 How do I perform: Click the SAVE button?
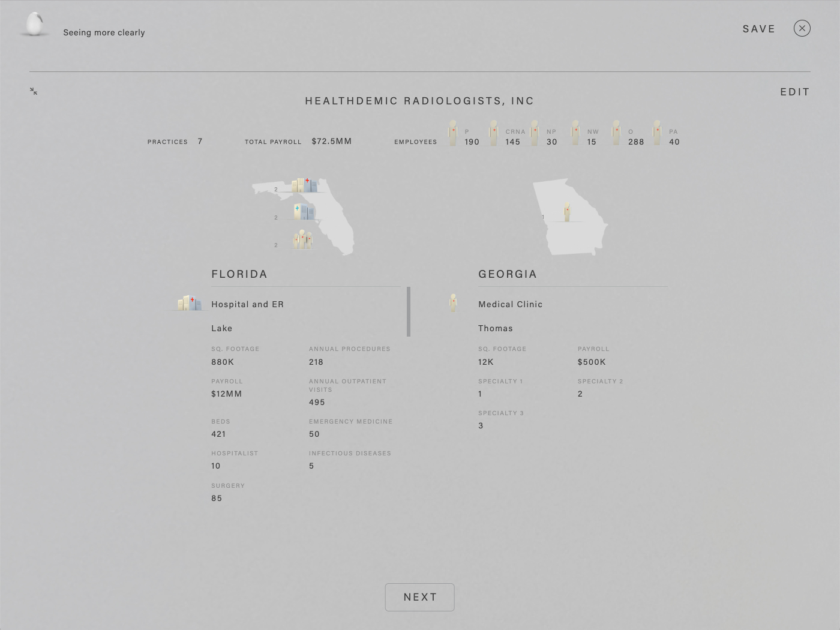click(759, 29)
